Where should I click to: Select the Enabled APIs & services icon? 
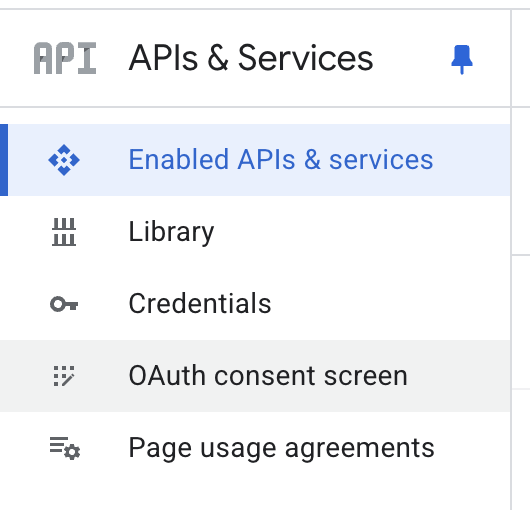point(64,160)
